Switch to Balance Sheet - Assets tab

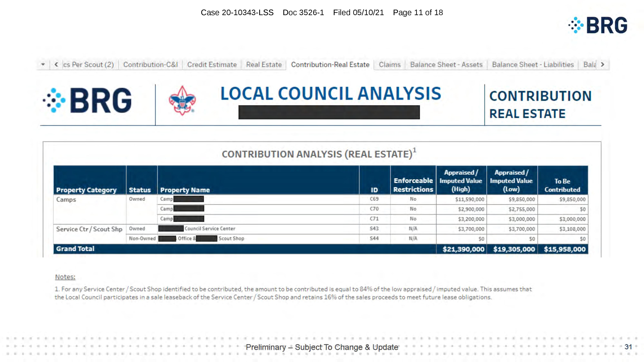tap(446, 65)
